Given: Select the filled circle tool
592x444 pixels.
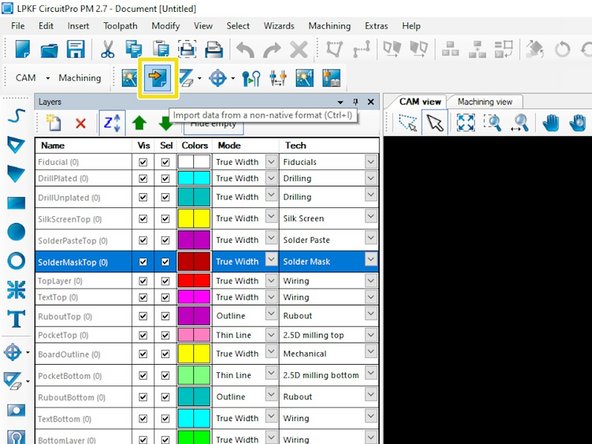Looking at the screenshot, I should coord(16,231).
